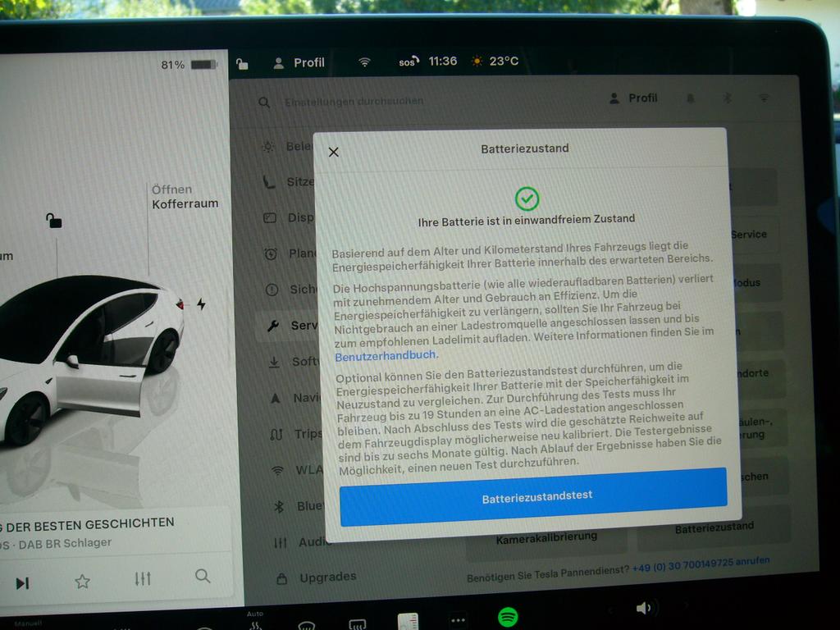The width and height of the screenshot is (840, 630).
Task: Start the Batteriezustandstest
Action: pos(533,496)
